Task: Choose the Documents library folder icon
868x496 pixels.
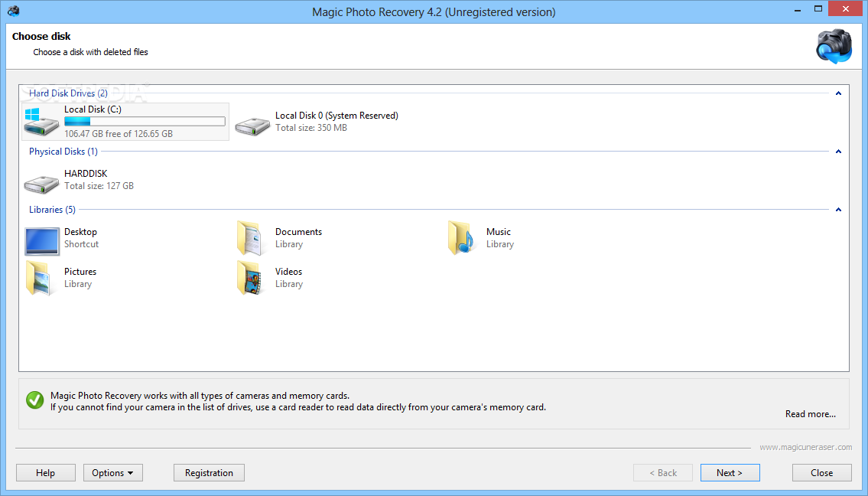Action: tap(249, 238)
